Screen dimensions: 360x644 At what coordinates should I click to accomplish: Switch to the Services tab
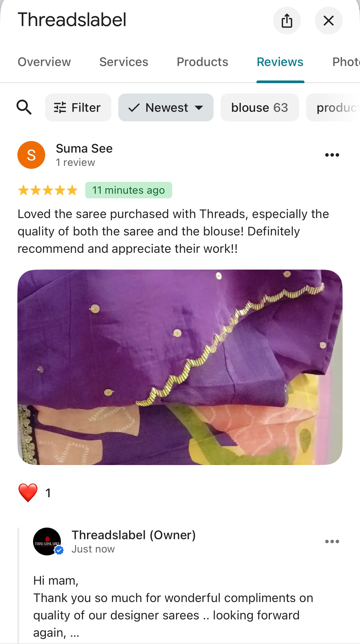point(124,62)
